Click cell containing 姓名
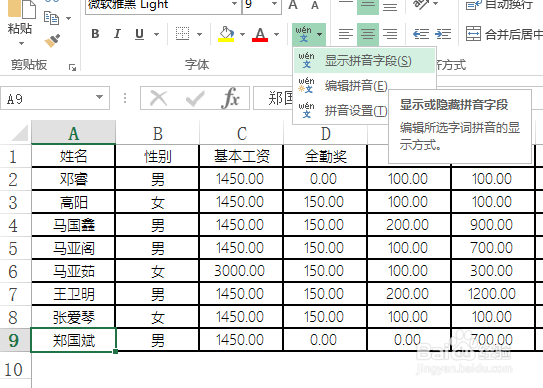Image resolution: width=543 pixels, height=388 pixels. pos(73,156)
